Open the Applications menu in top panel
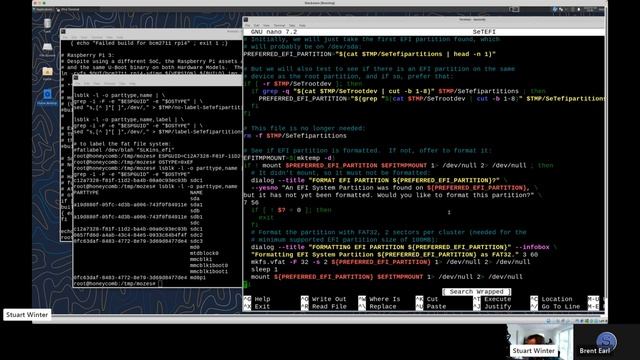The height and width of the screenshot is (360, 640). pyautogui.click(x=44, y=9)
